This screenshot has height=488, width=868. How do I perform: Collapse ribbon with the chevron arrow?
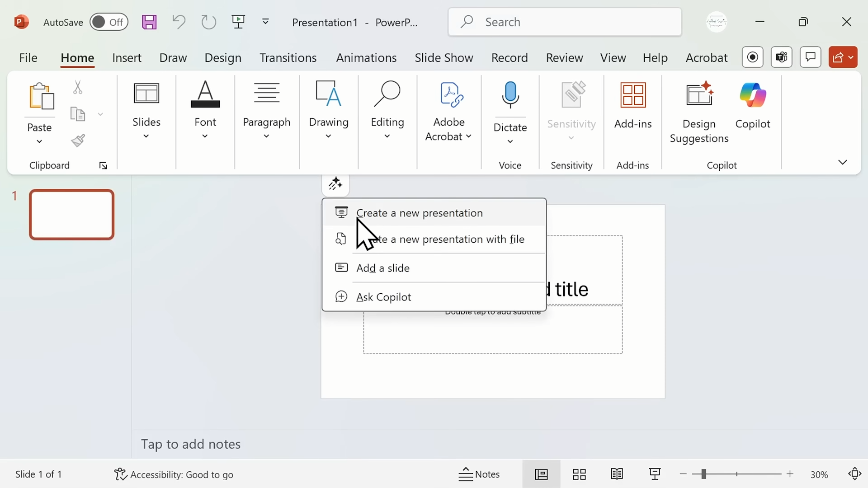[x=843, y=162]
